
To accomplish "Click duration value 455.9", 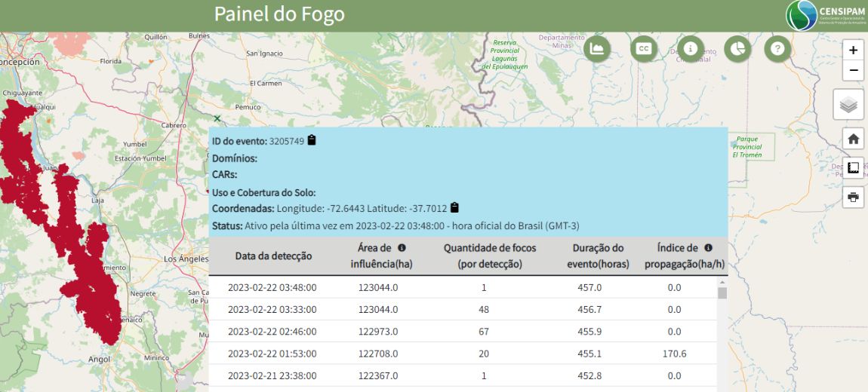I will (x=589, y=332).
